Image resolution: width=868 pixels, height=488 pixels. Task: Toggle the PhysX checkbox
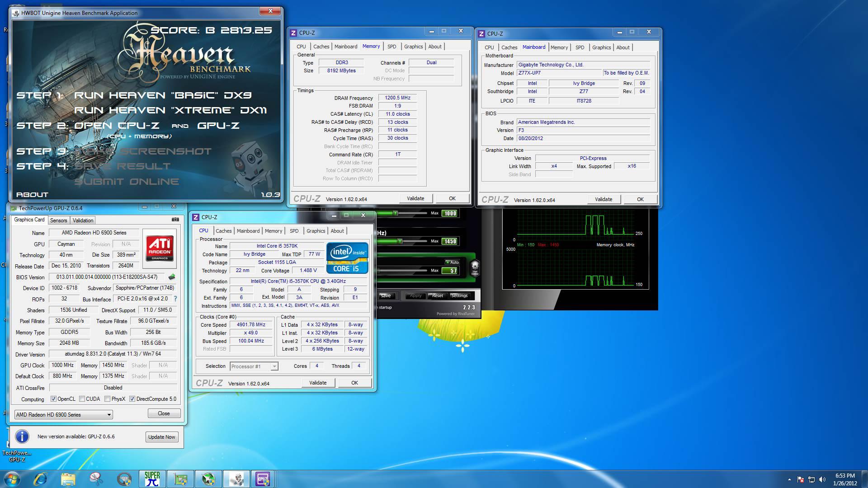pyautogui.click(x=107, y=399)
